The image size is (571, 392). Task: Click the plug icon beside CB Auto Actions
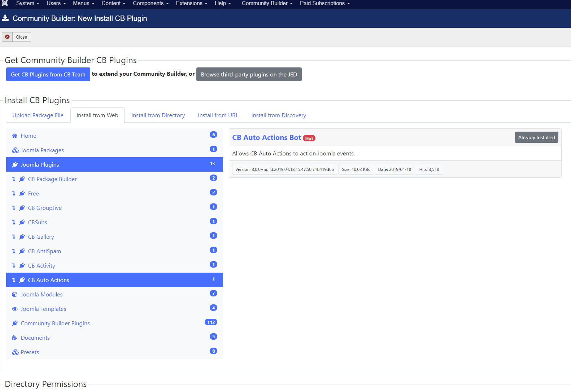[x=22, y=280]
